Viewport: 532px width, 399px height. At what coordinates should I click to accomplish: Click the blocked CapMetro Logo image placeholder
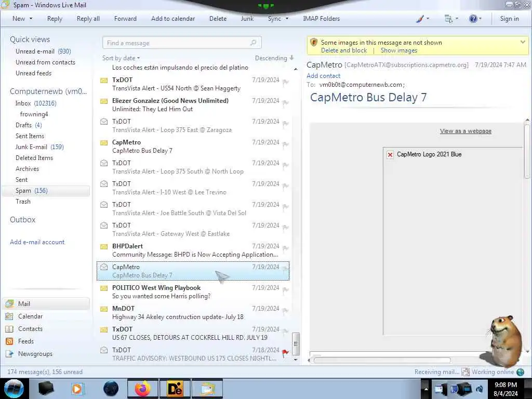click(x=390, y=155)
